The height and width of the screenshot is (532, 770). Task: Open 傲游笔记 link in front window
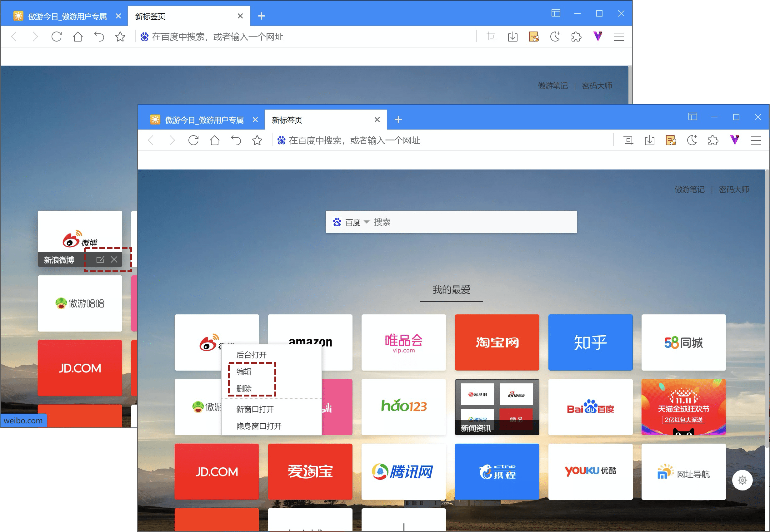[690, 189]
